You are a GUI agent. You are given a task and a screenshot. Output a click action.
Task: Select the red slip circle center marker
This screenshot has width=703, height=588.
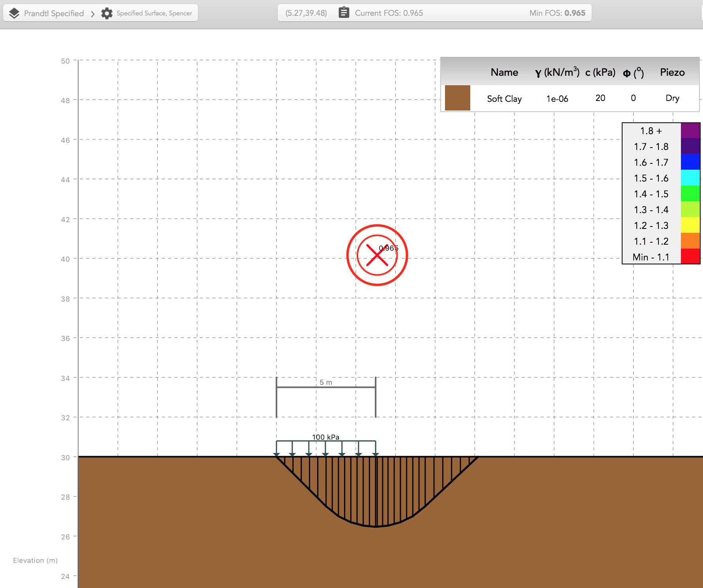coord(377,255)
